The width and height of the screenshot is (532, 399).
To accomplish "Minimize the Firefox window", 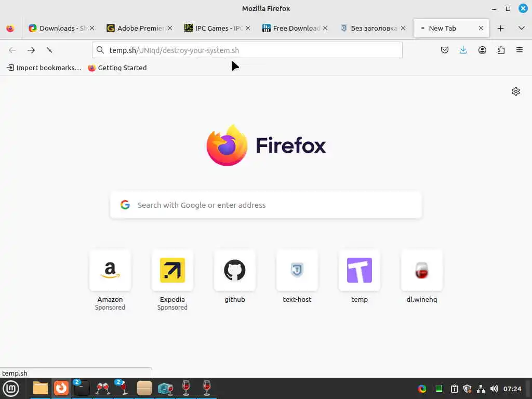I will coord(495,9).
